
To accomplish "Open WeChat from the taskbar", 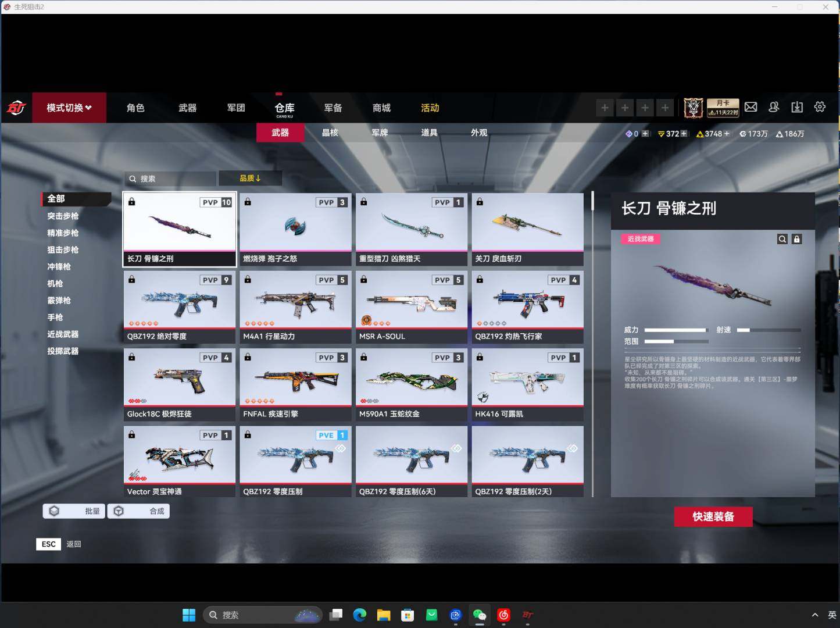I will pos(480,615).
